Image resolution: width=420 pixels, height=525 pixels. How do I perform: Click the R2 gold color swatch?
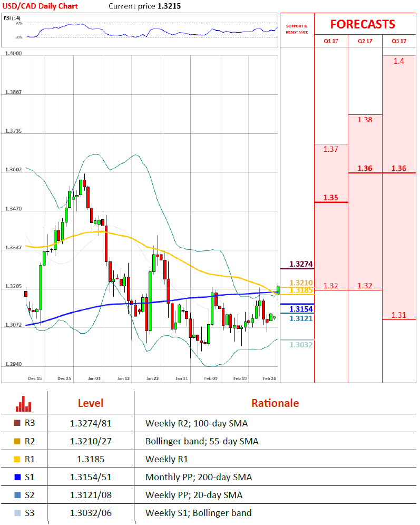(17, 441)
